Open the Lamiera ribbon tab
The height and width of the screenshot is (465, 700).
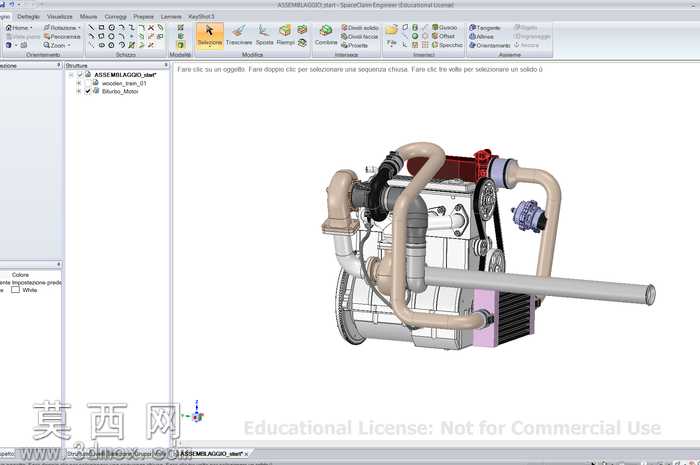[x=171, y=17]
